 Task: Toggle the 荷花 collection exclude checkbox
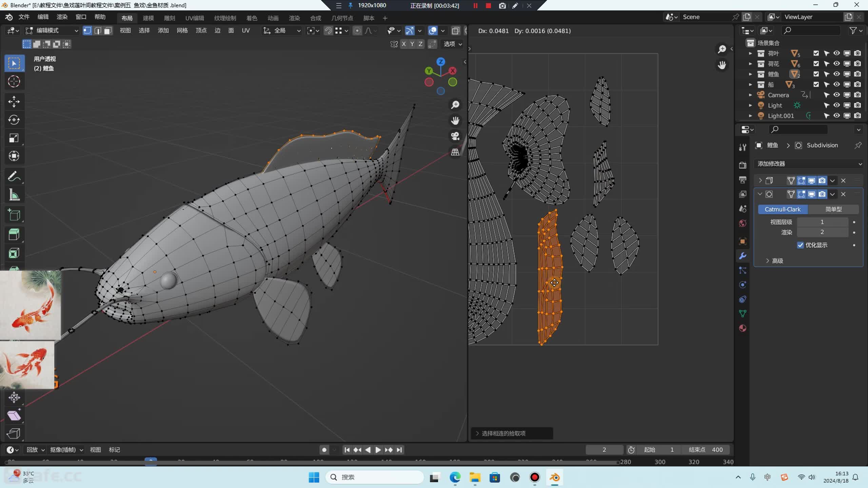pyautogui.click(x=816, y=64)
